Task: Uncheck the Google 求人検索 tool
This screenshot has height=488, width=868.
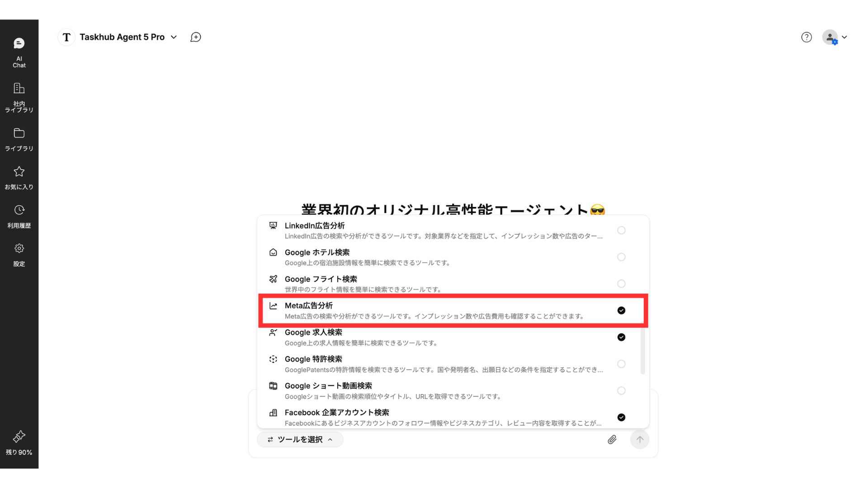Action: point(621,338)
